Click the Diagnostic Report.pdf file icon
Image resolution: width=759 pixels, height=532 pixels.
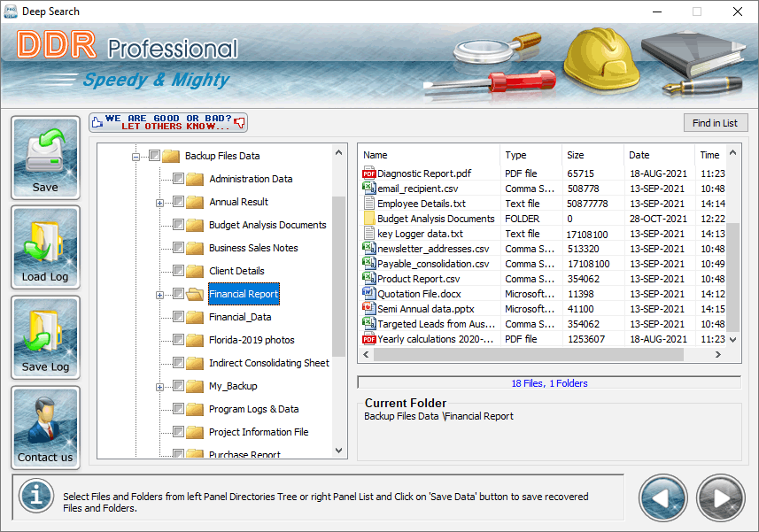tap(368, 173)
